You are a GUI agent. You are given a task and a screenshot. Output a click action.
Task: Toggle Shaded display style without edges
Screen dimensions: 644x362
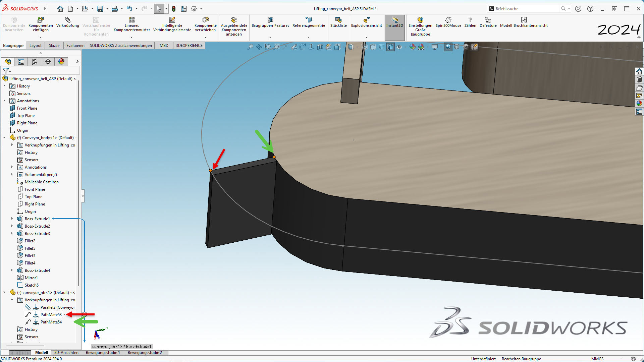(x=382, y=47)
